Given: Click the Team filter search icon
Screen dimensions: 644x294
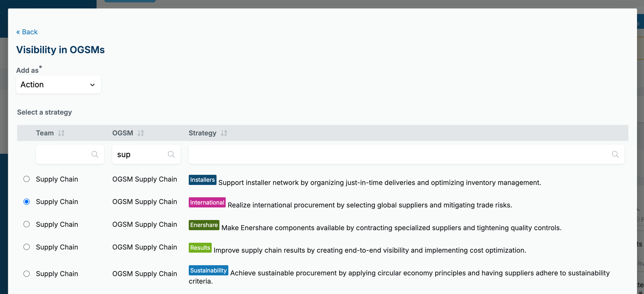Looking at the screenshot, I should click(95, 154).
